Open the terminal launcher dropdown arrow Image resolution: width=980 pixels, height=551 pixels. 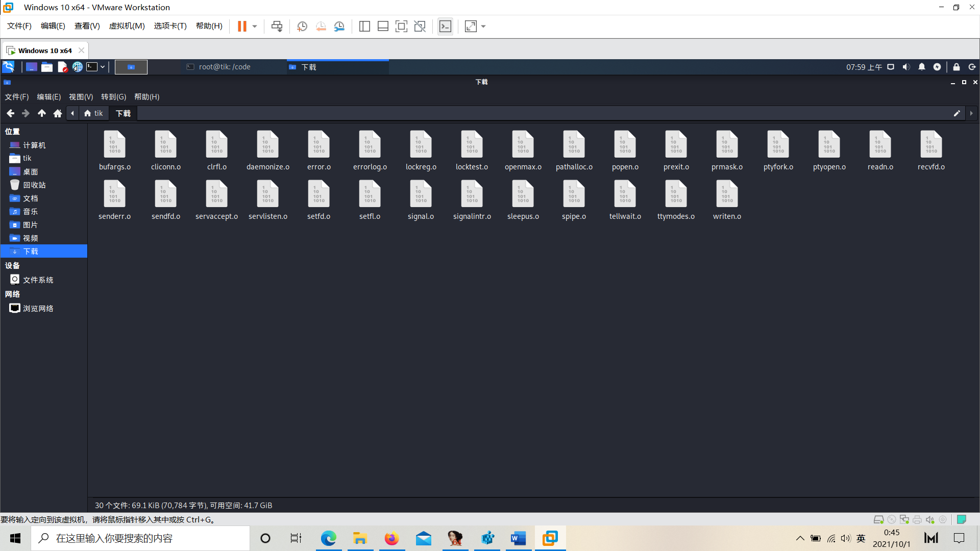103,67
